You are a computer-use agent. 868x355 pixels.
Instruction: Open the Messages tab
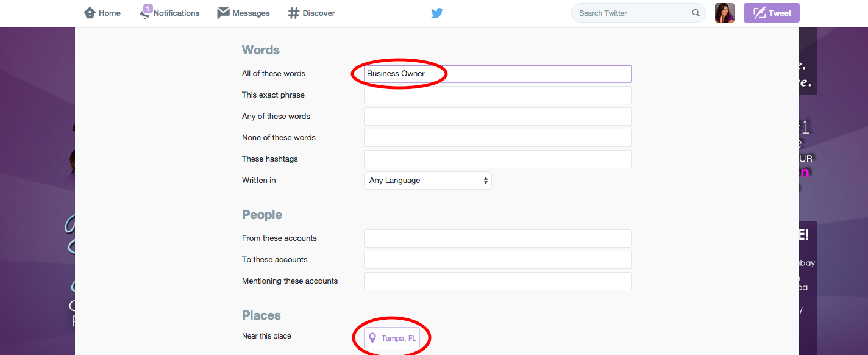click(243, 13)
